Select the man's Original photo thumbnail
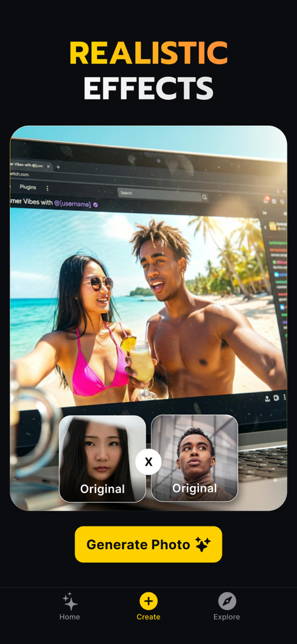The width and height of the screenshot is (297, 644). coord(195,458)
